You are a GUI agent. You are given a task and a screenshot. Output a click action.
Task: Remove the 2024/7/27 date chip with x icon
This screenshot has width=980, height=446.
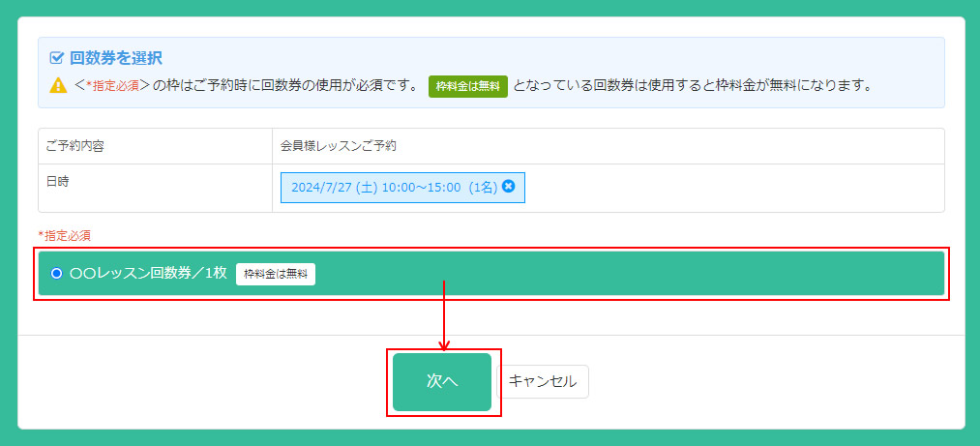[x=509, y=187]
